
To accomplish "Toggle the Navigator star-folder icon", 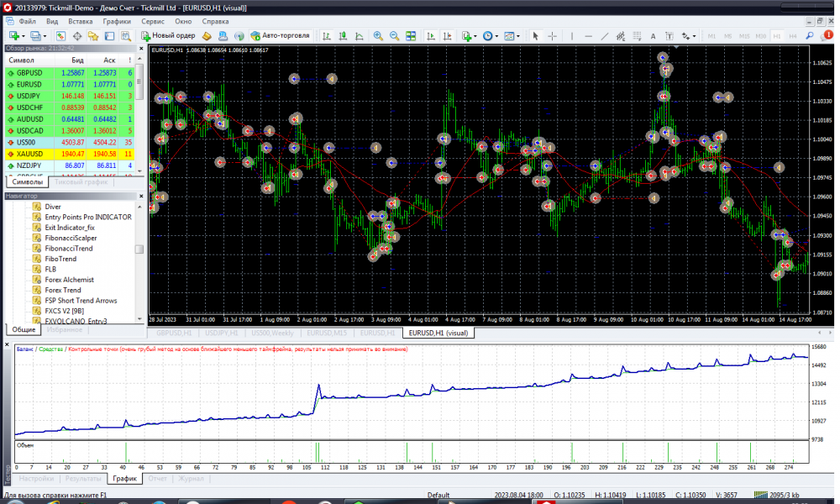I will point(93,36).
